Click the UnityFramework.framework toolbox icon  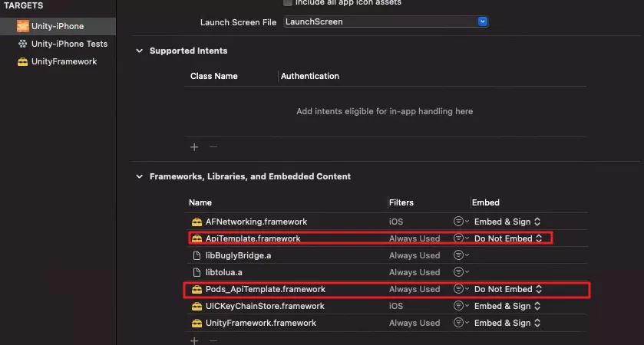point(197,324)
